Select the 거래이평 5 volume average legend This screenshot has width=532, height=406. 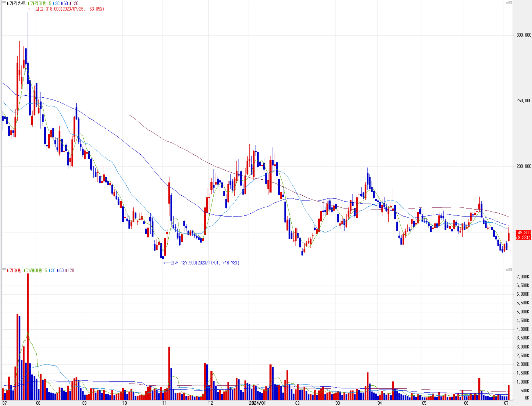pyautogui.click(x=36, y=270)
